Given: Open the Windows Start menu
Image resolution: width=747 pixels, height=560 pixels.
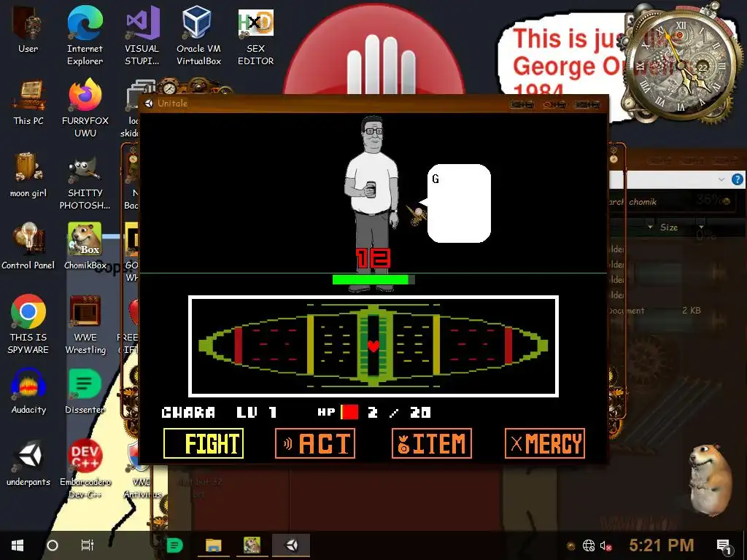Looking at the screenshot, I should click(x=18, y=545).
